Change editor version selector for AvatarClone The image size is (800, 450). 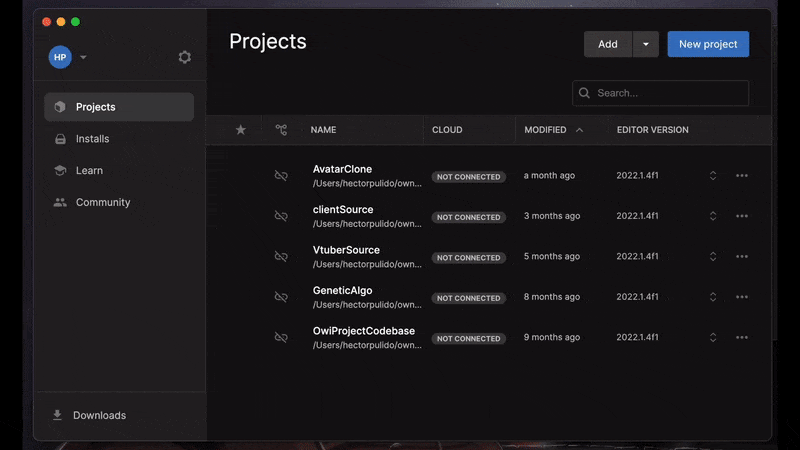click(x=713, y=176)
